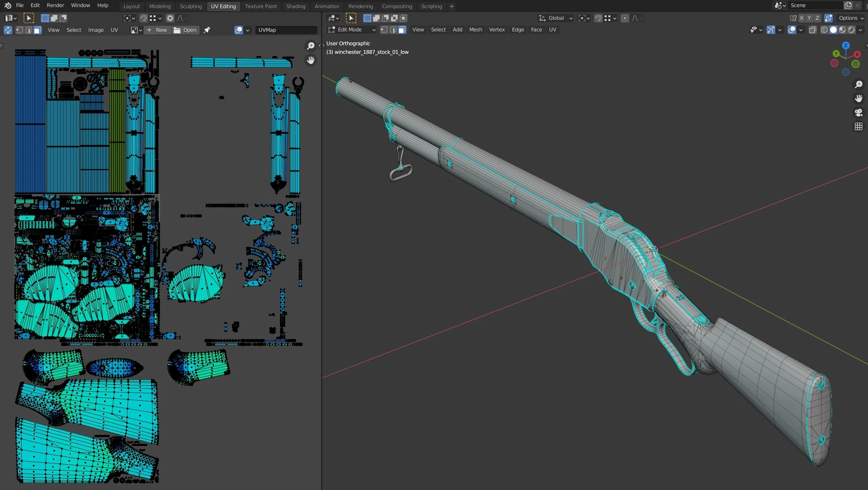Open the Edit Mode dropdown

(351, 30)
